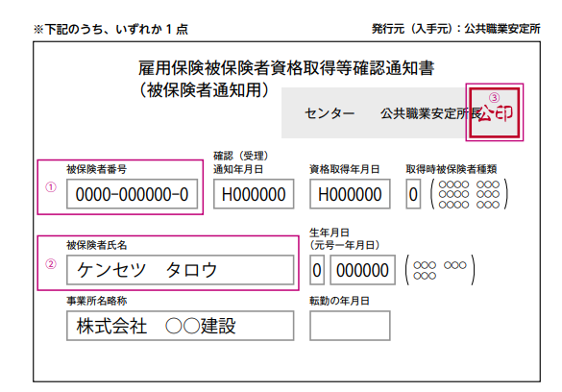
Task: Click the 事業所名略称 field 株式会社 ○○建設
Action: pyautogui.click(x=180, y=326)
